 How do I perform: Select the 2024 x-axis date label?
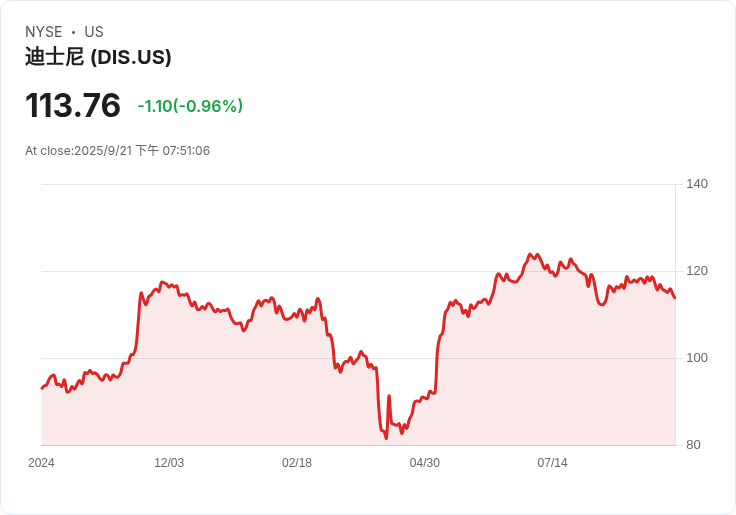(41, 463)
